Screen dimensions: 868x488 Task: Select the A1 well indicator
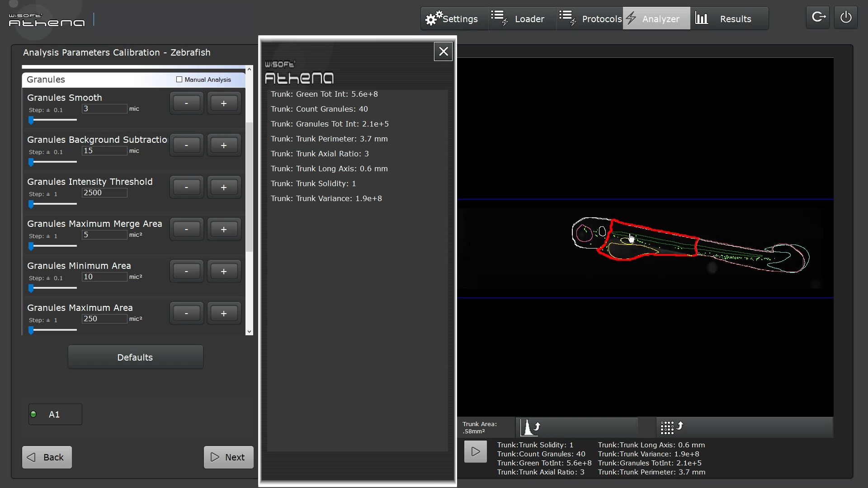pyautogui.click(x=55, y=414)
